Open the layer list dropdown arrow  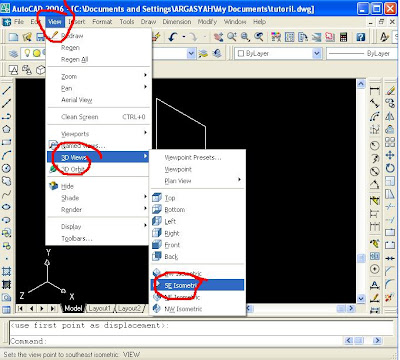(191, 53)
